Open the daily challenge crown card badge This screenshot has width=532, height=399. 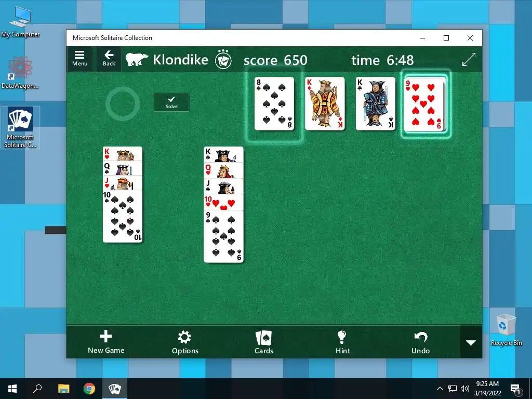tap(223, 60)
